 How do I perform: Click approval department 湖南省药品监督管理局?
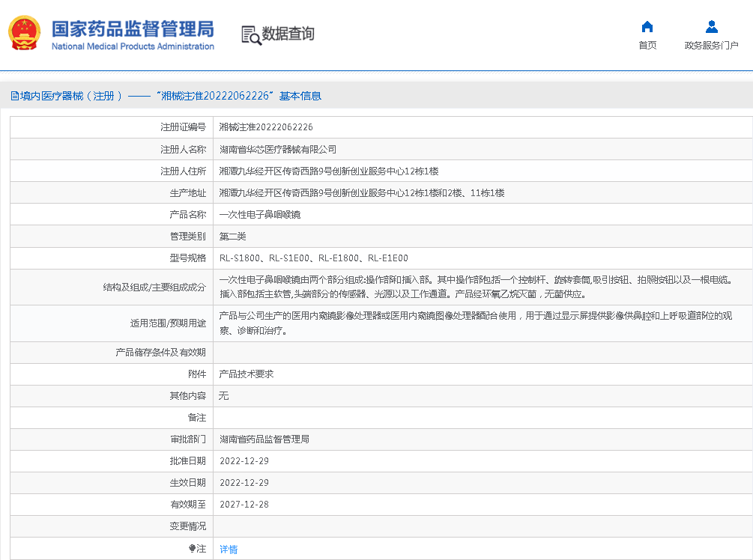point(264,439)
